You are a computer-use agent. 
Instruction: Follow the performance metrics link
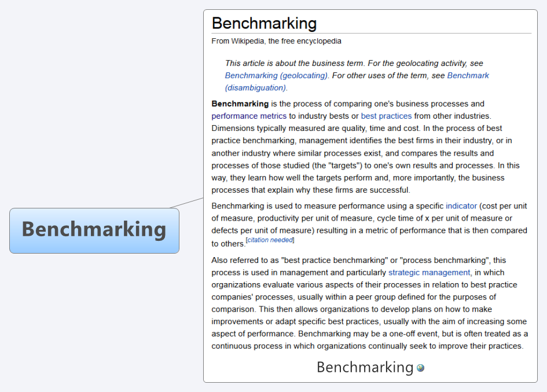(249, 116)
